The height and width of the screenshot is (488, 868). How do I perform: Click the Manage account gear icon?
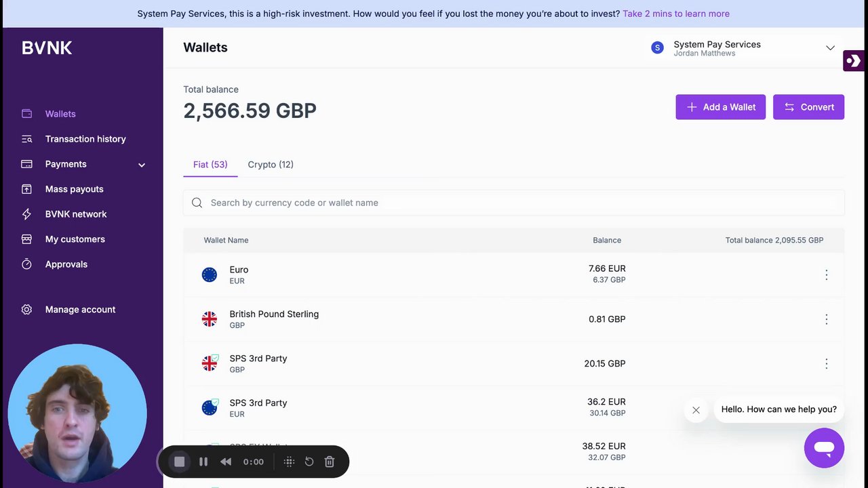(26, 310)
